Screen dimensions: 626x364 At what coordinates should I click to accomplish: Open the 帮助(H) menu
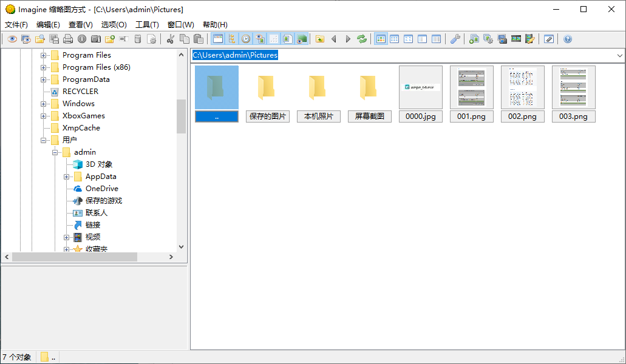[215, 25]
